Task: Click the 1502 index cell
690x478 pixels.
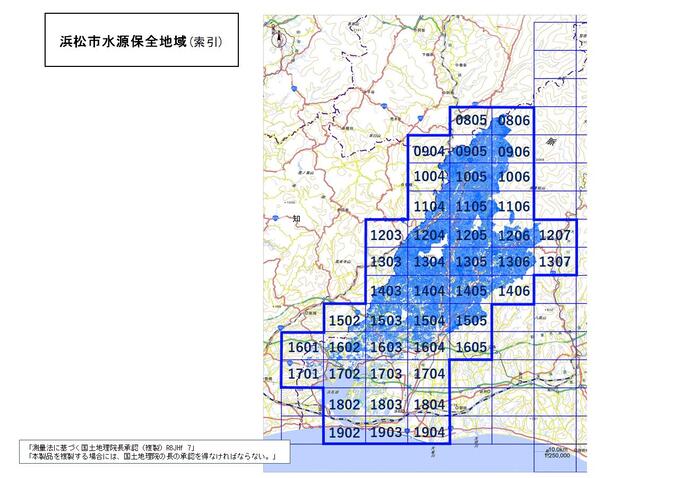Action: (345, 318)
